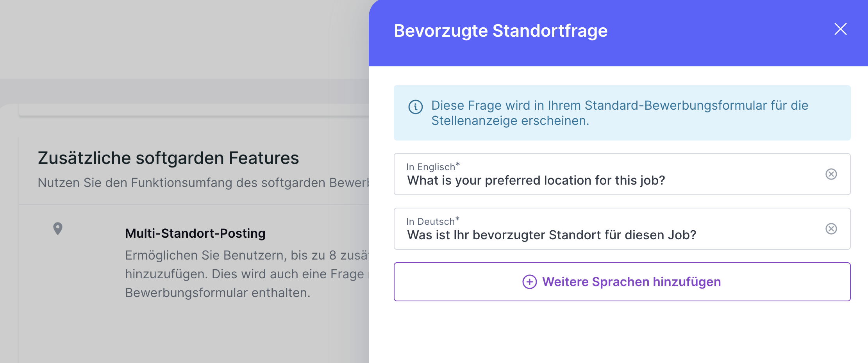Viewport: 868px width, 363px height.
Task: Click the info icon in the blue notice
Action: (415, 107)
